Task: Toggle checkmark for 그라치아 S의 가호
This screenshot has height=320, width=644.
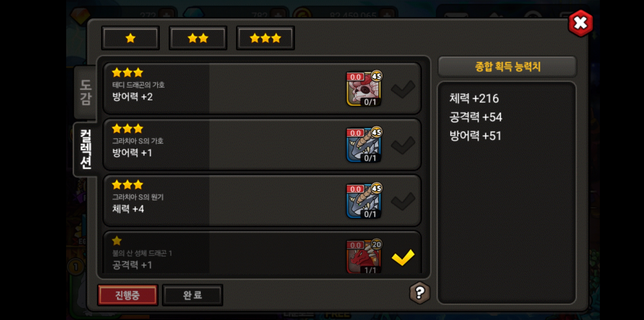Action: click(403, 145)
